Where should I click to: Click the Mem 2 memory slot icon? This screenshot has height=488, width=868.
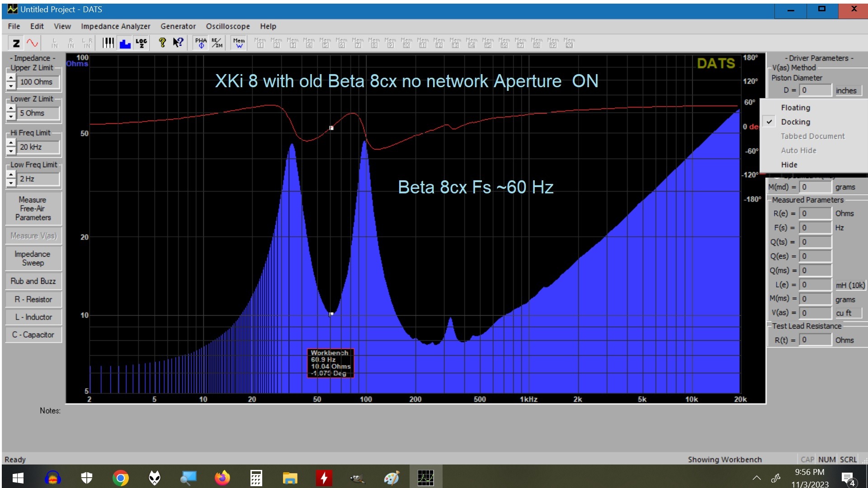(276, 43)
